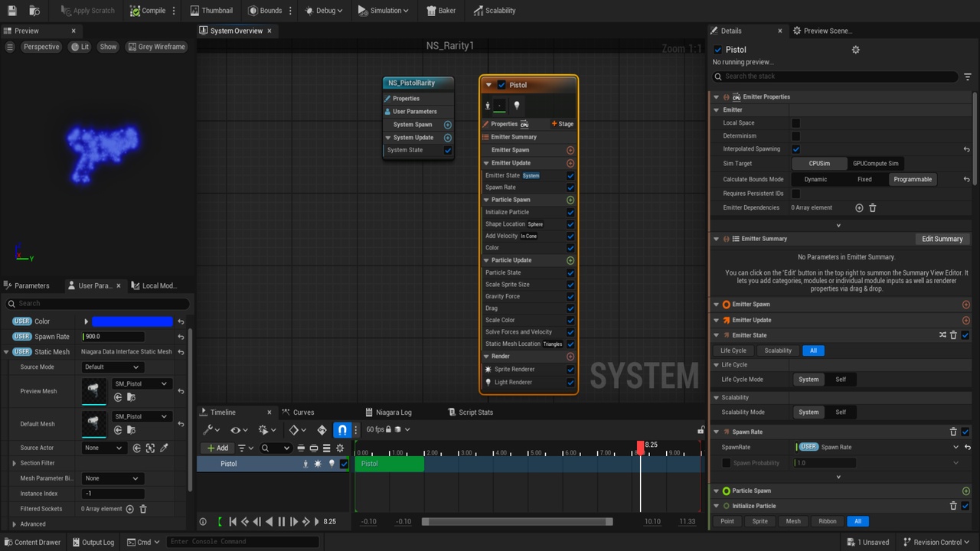Open the Script Stats tab

(470, 412)
